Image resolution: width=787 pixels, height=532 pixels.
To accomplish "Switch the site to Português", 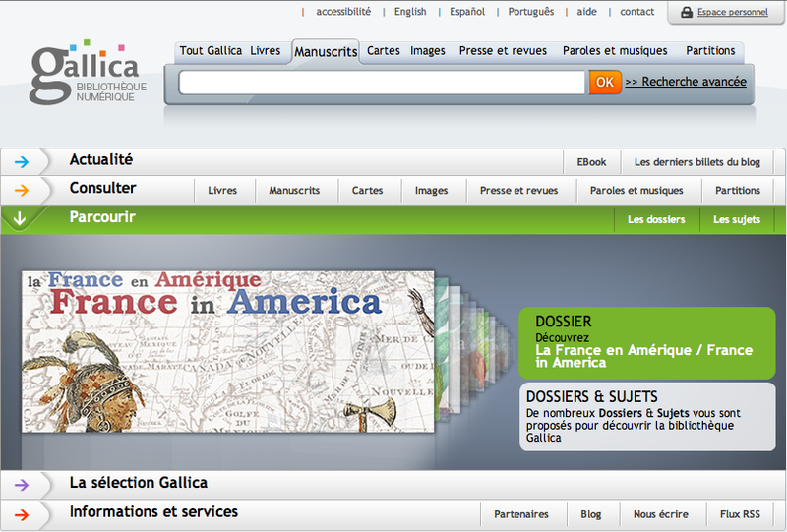I will 531,12.
